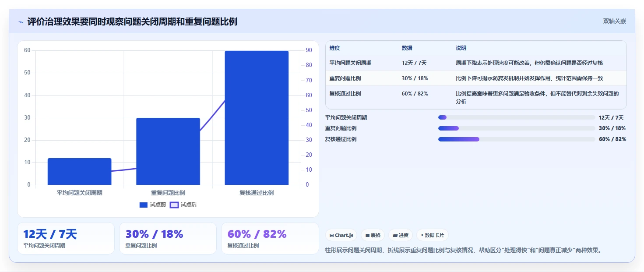
Task: Click the footer note starting 柱形展示问题关闭周期
Action: (x=464, y=251)
